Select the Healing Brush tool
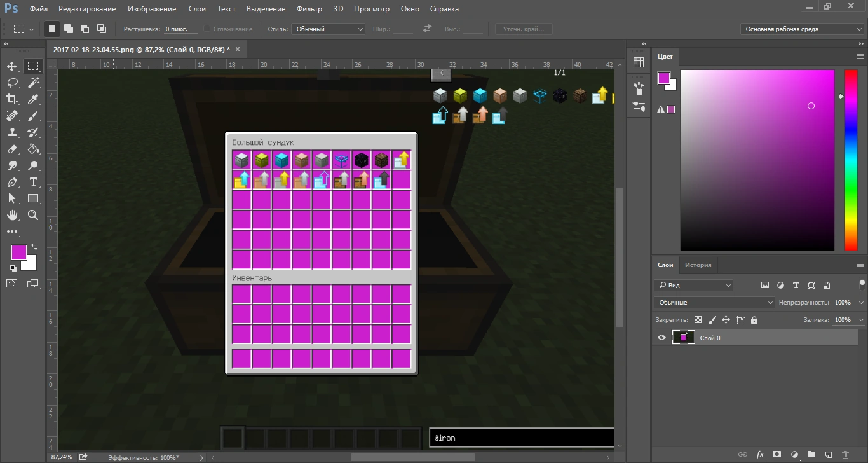The height and width of the screenshot is (463, 868). (x=12, y=116)
